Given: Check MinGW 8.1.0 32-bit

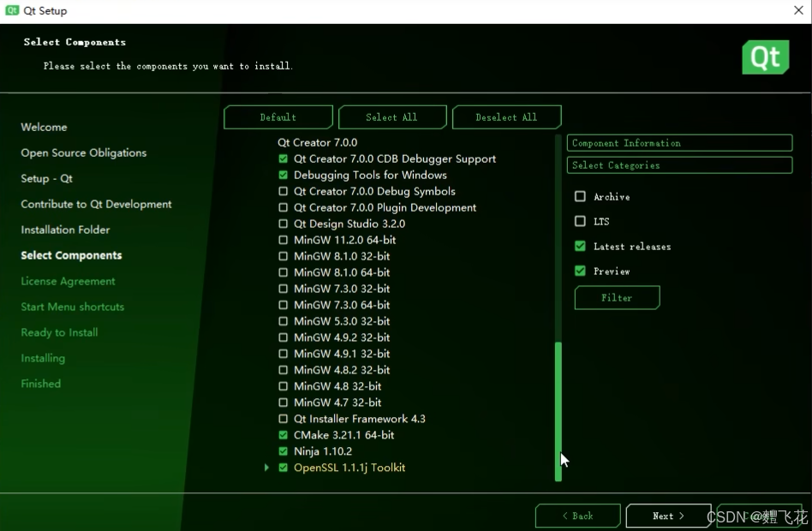Looking at the screenshot, I should (283, 256).
